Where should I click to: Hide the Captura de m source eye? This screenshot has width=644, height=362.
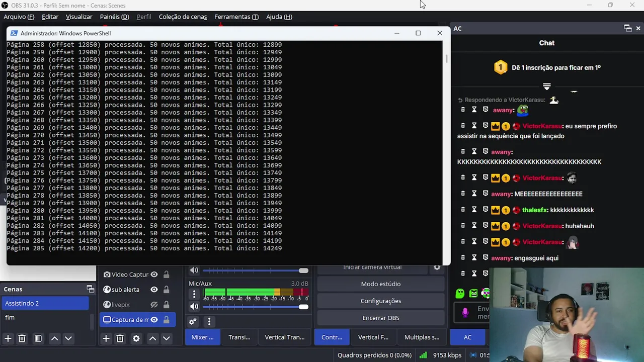coord(154,320)
